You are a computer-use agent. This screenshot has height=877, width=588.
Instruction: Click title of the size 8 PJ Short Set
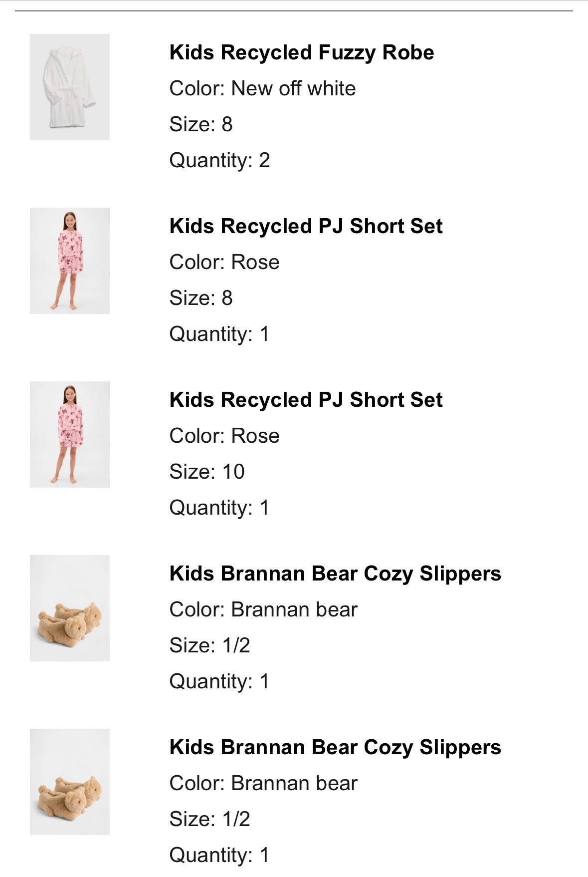pyautogui.click(x=306, y=226)
